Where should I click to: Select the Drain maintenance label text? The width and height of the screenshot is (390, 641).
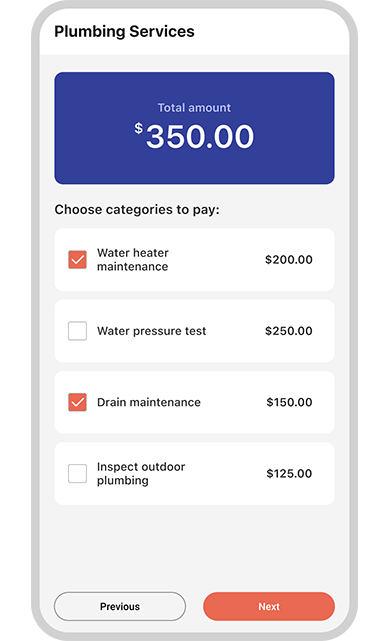(149, 402)
